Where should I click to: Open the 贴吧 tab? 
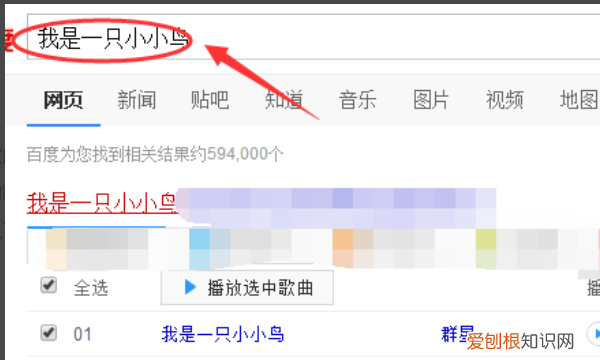pos(210,100)
